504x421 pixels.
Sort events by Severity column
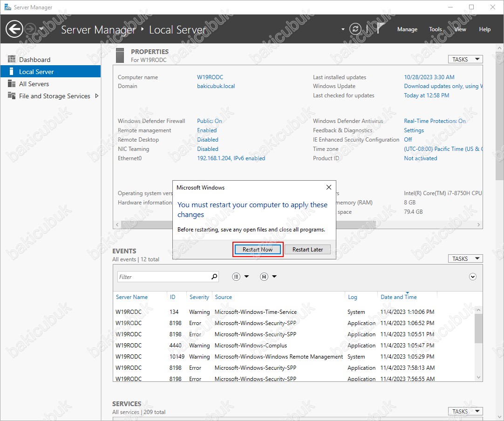[x=199, y=297]
